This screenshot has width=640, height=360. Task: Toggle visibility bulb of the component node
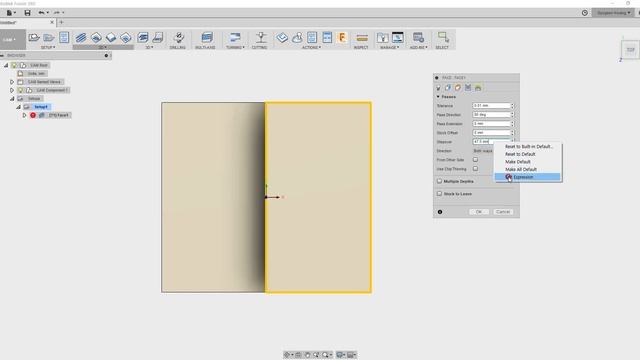(21, 90)
